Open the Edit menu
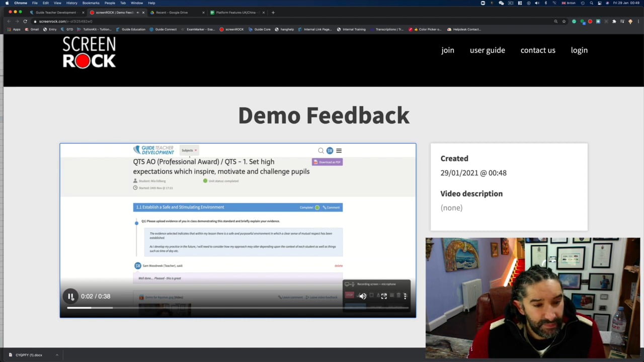Image resolution: width=644 pixels, height=362 pixels. pos(45,3)
